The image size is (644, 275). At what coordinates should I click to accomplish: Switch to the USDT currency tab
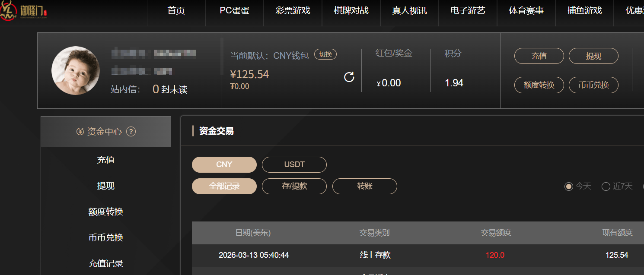tap(294, 164)
